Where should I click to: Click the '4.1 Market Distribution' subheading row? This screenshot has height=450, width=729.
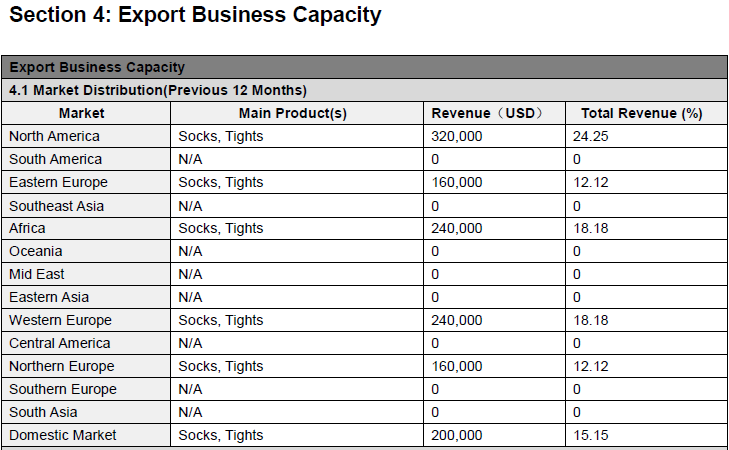(158, 90)
